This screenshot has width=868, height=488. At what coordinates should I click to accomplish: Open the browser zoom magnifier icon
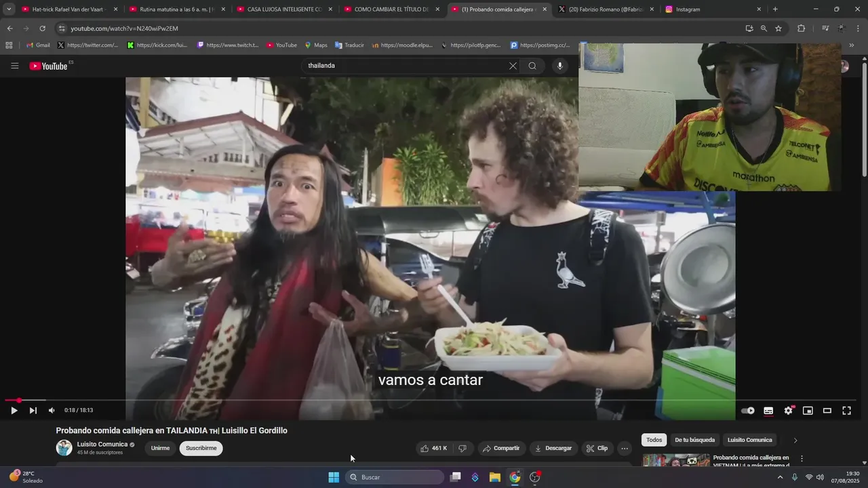(764, 28)
